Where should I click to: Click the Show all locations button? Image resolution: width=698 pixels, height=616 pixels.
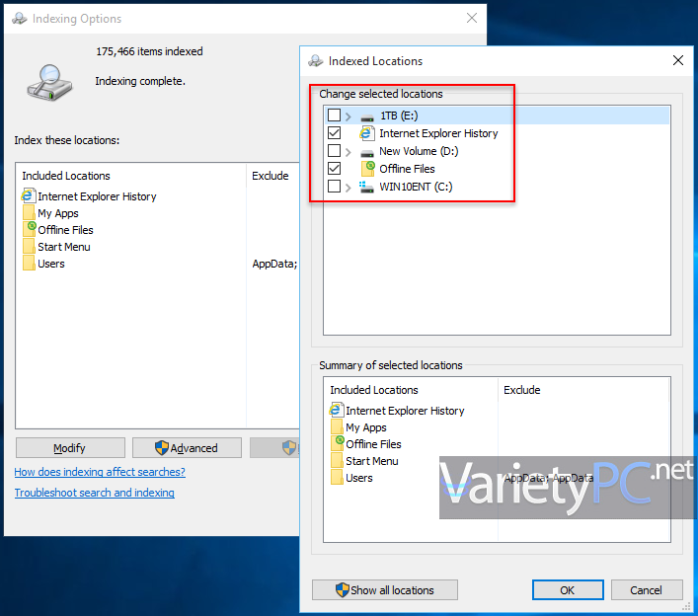point(385,590)
